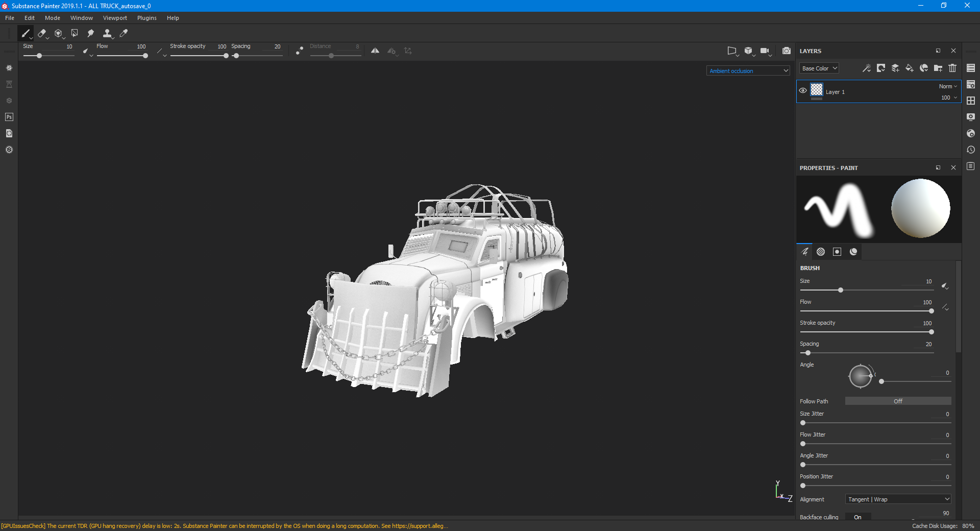
Task: Add a fill layer in Layers panel
Action: coord(909,68)
